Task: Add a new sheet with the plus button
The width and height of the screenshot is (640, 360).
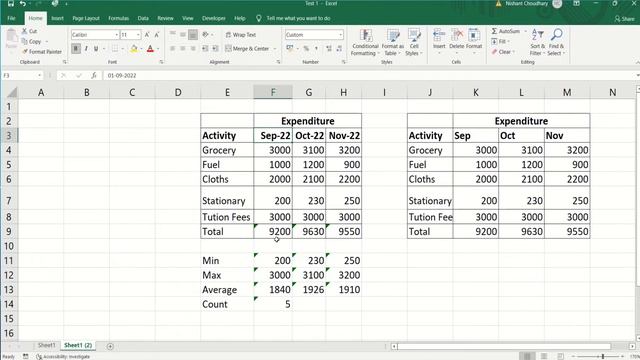Action: [110, 346]
